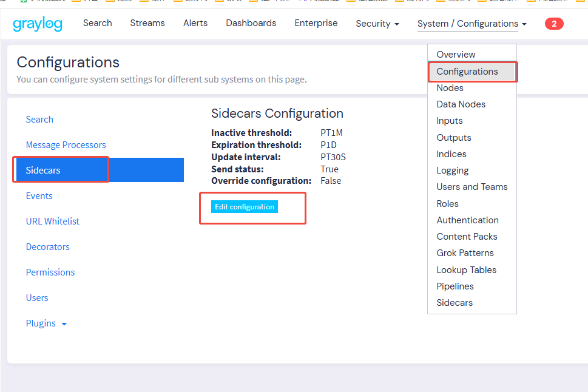The width and height of the screenshot is (588, 392).
Task: Click the Graylog logo
Action: [38, 24]
